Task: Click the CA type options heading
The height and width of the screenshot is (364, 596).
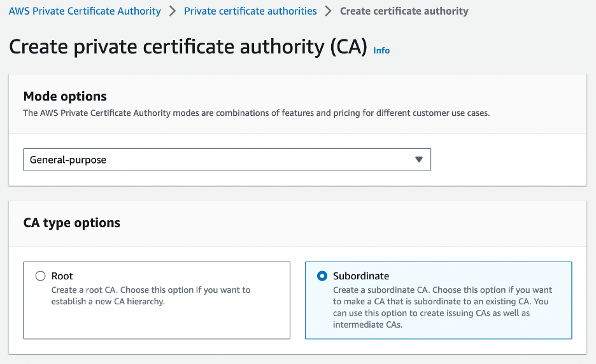Action: (71, 223)
